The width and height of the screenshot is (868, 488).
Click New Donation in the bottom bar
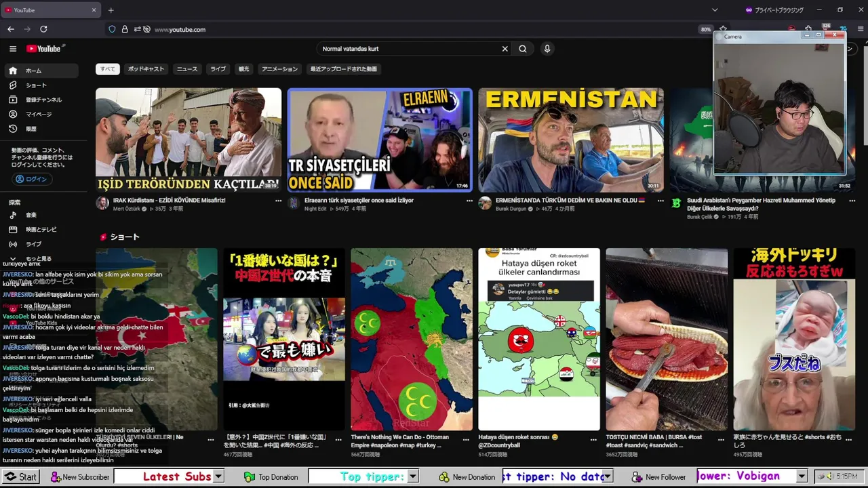pyautogui.click(x=467, y=476)
